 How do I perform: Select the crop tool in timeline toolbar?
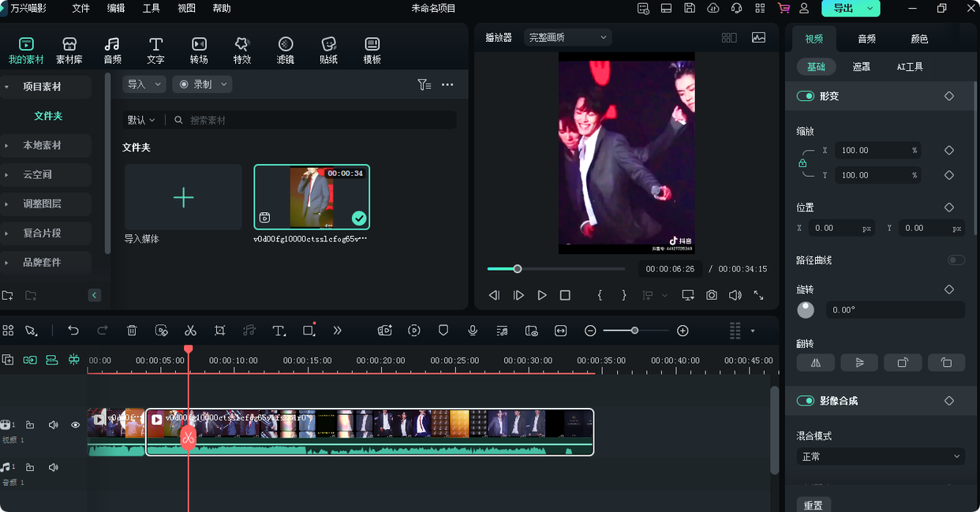[219, 331]
